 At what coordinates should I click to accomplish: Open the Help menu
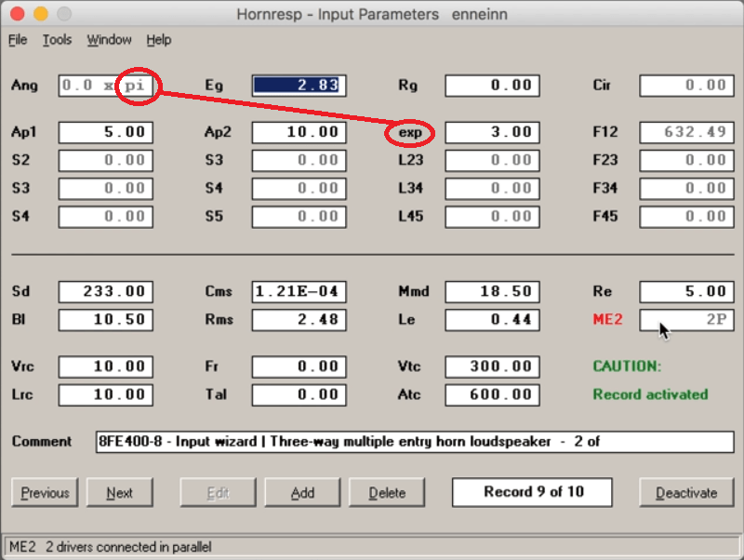pos(158,40)
